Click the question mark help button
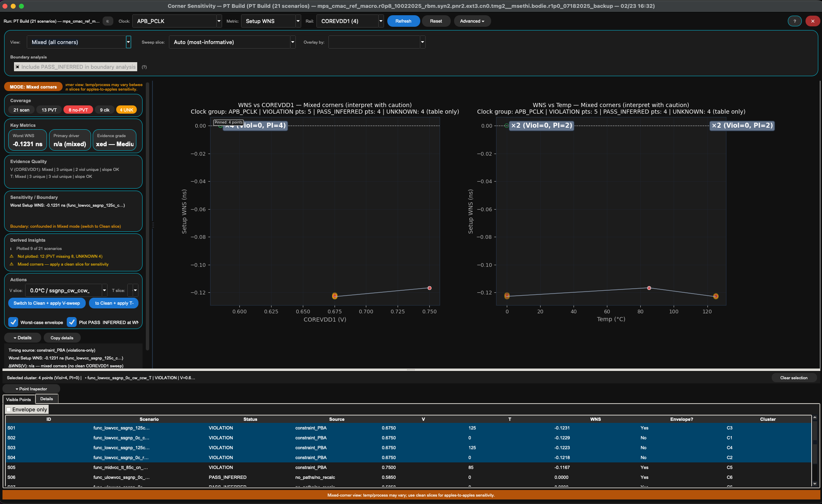The image size is (822, 504). (x=794, y=21)
